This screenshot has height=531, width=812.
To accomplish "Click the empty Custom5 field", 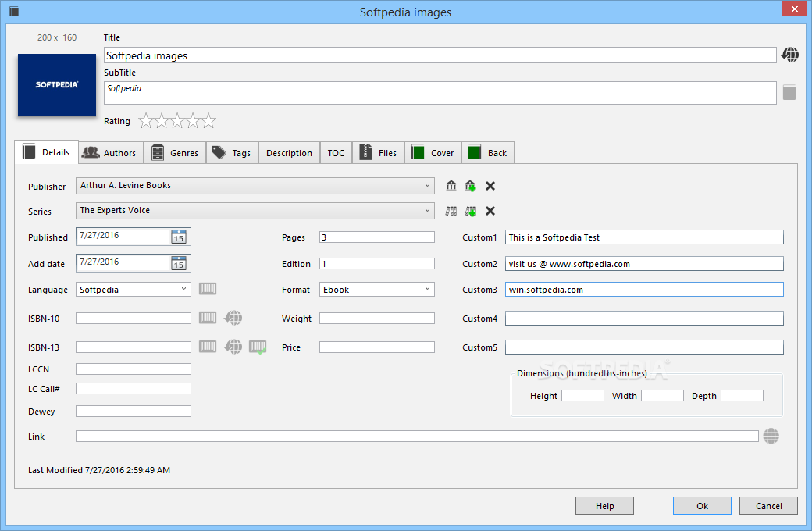I will point(644,347).
